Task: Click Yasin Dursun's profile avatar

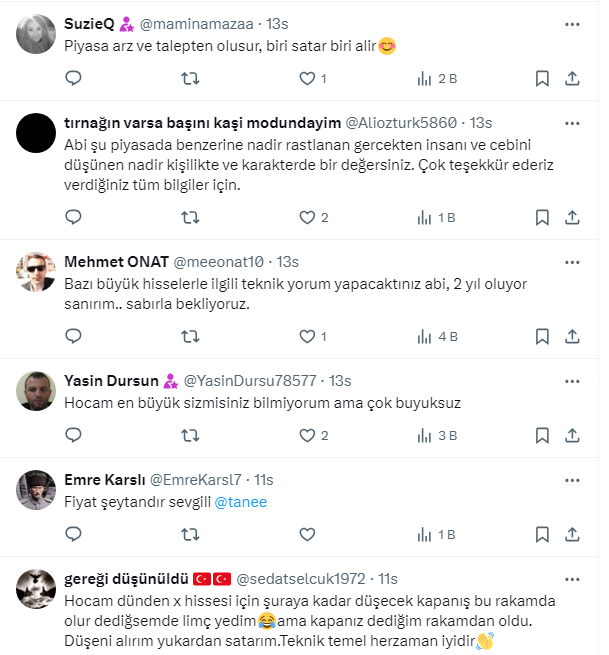Action: pos(36,390)
